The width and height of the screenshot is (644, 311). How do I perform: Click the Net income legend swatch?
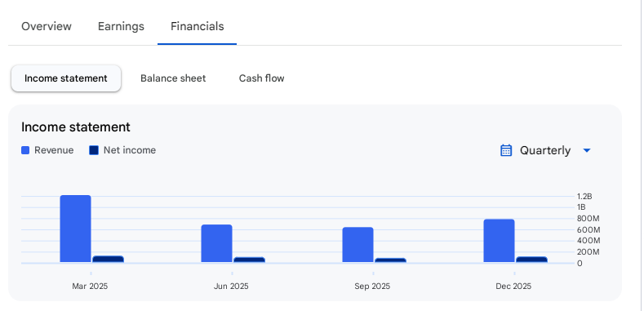coord(94,150)
